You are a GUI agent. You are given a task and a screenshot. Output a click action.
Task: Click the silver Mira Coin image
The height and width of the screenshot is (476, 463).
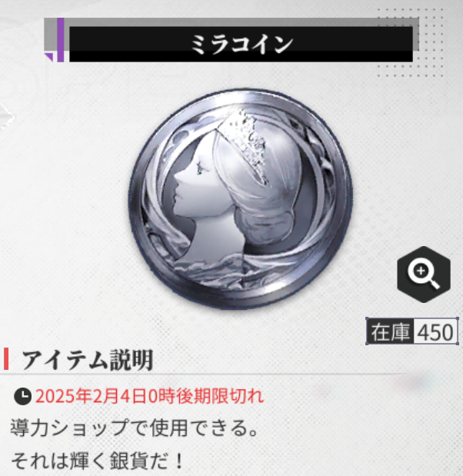[240, 199]
